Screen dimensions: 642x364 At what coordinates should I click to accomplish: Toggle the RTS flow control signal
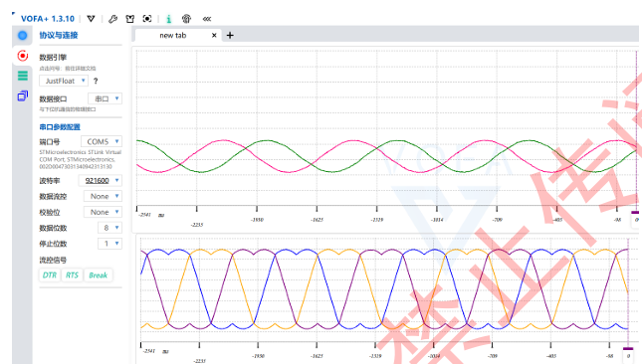72,275
